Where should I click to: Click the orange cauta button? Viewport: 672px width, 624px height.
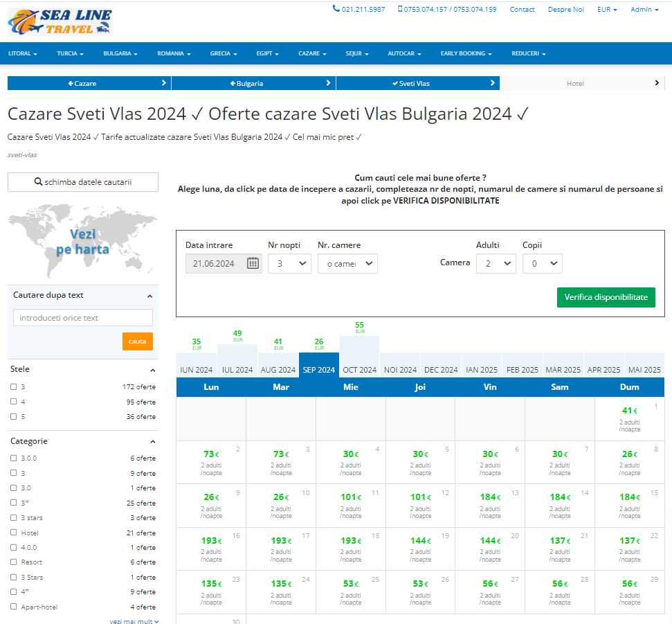[x=138, y=341]
